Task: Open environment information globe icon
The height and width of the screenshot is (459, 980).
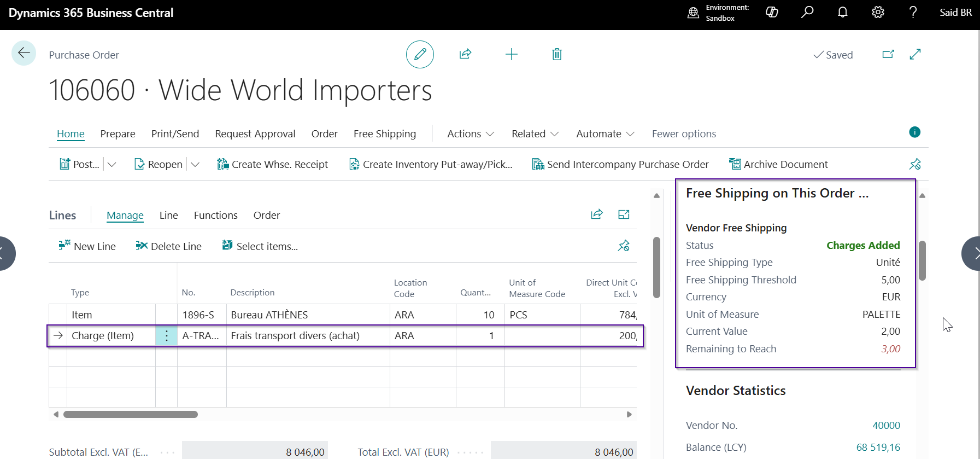Action: (x=693, y=13)
